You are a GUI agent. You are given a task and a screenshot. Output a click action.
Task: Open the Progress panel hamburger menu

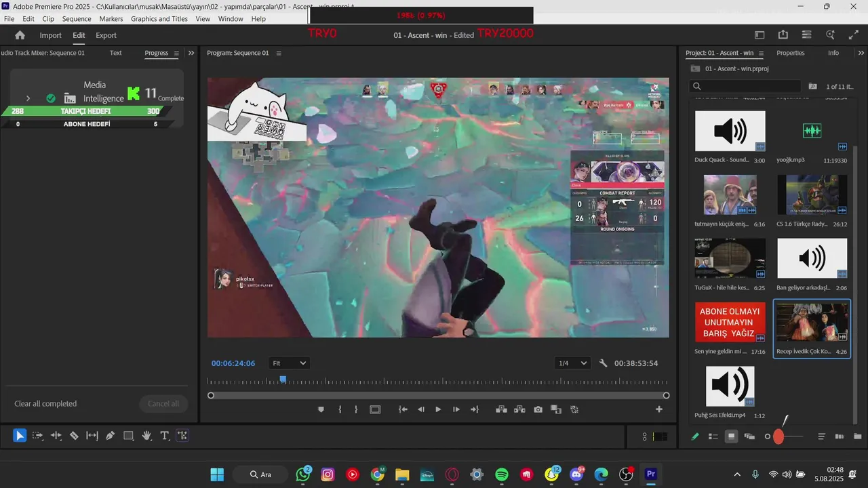click(176, 53)
